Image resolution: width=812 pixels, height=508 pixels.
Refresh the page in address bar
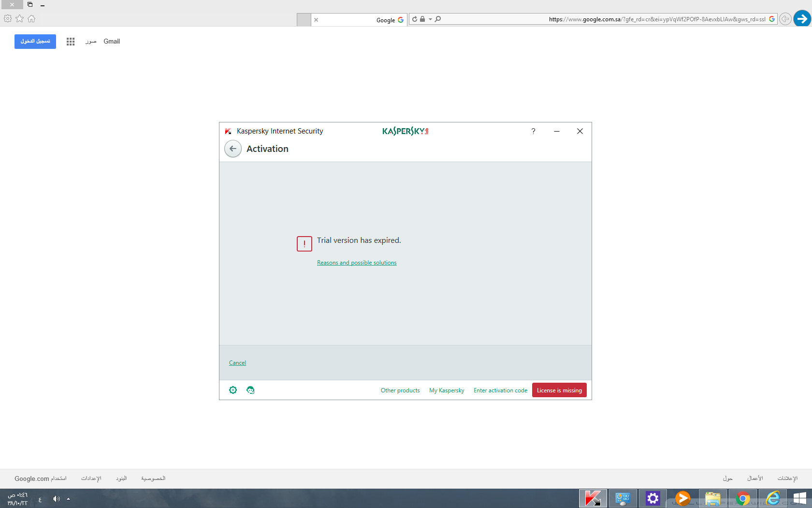click(415, 19)
